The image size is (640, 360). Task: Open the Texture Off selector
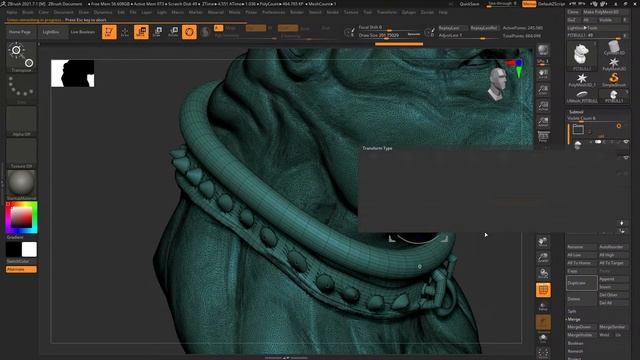(x=21, y=153)
